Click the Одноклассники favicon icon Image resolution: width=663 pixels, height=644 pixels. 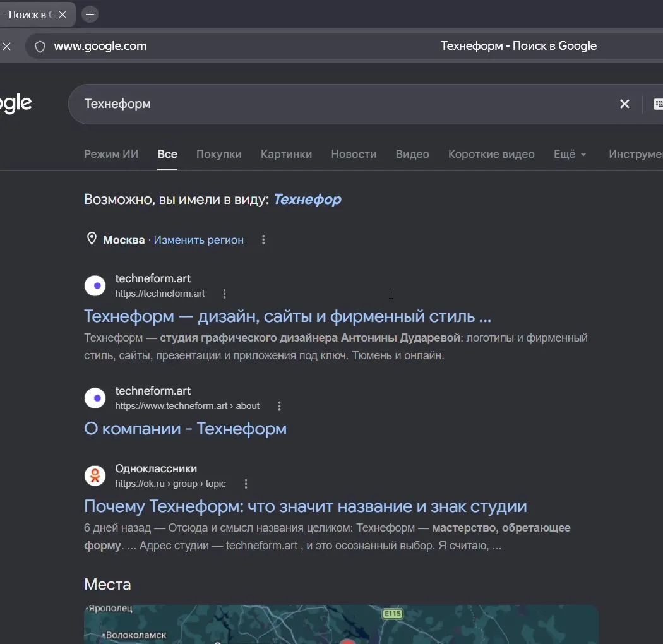[95, 475]
